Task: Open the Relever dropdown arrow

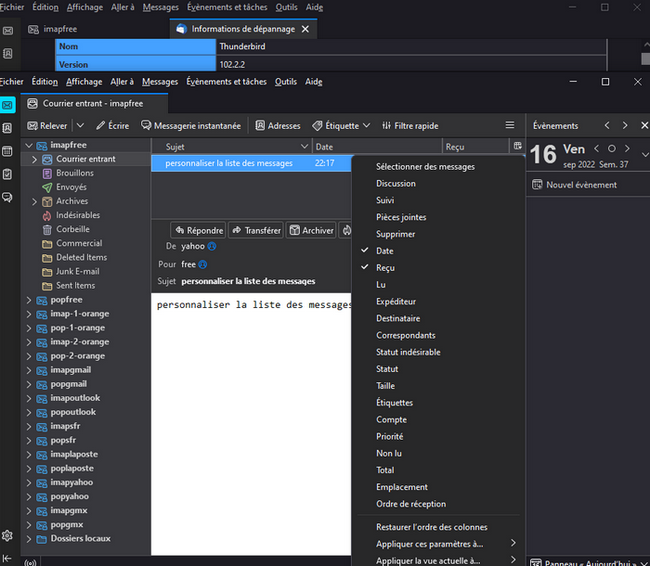Action: click(81, 126)
